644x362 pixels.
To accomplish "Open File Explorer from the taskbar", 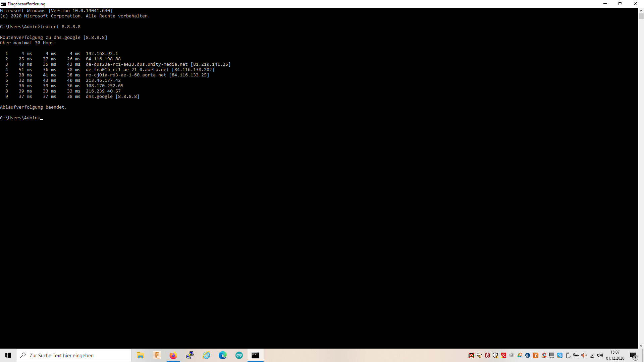I will [140, 355].
